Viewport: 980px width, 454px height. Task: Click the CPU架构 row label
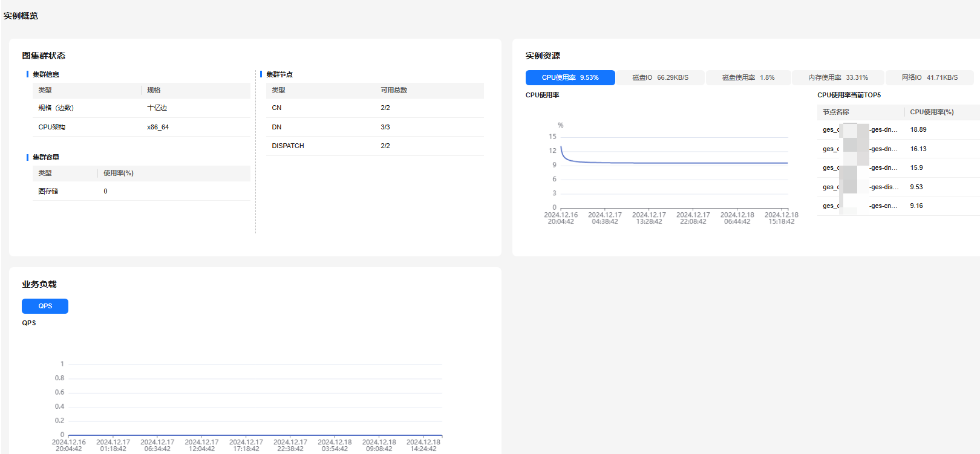(51, 127)
